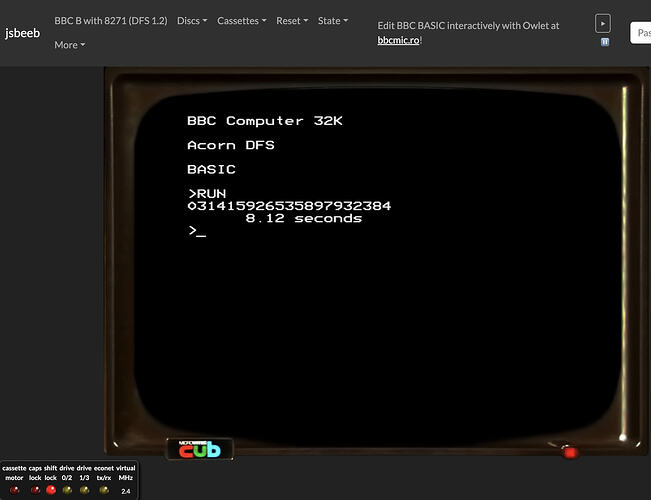Follow the bbcmic.ro link
The height and width of the screenshot is (500, 651).
(398, 40)
